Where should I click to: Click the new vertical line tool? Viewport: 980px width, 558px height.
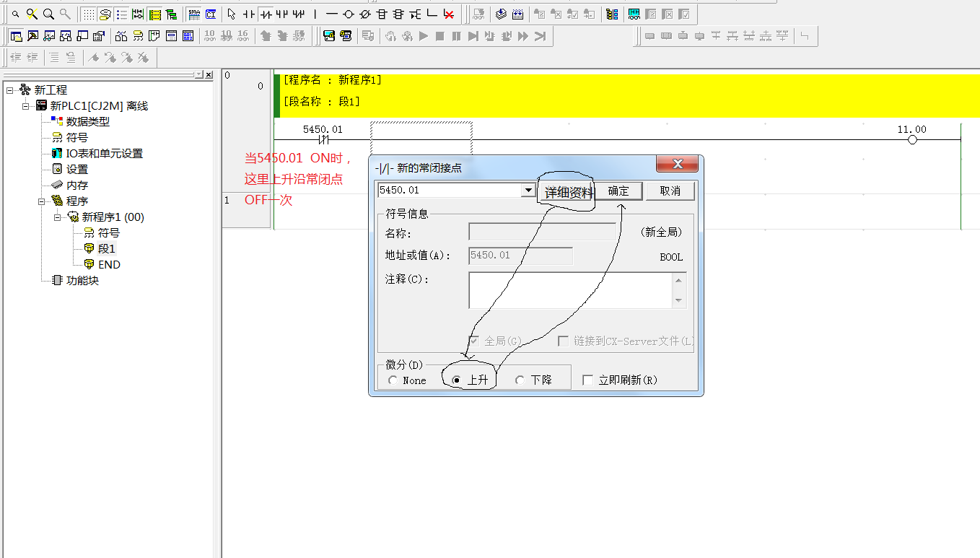tap(315, 14)
